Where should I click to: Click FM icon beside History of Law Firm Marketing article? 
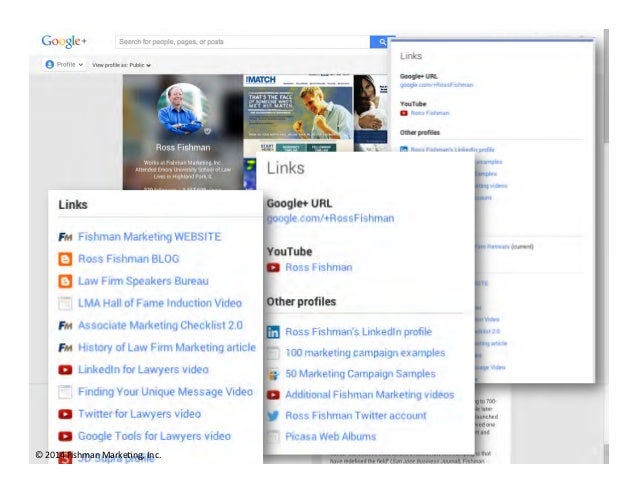click(65, 348)
